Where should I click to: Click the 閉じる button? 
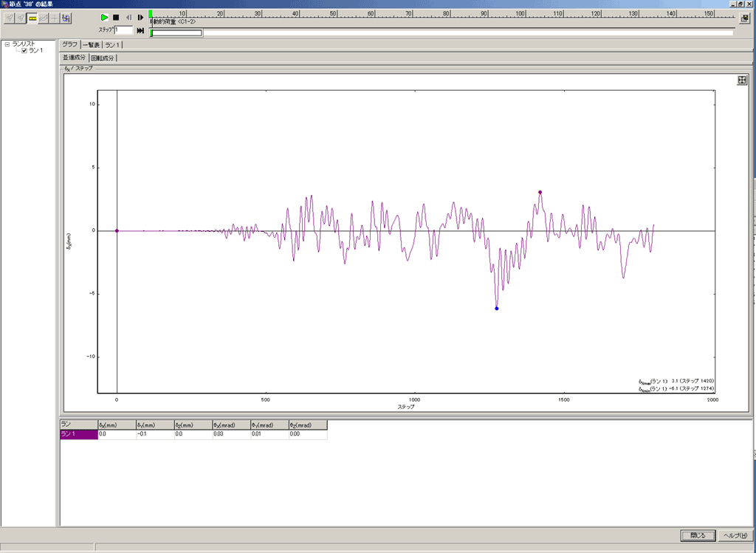[x=697, y=535]
